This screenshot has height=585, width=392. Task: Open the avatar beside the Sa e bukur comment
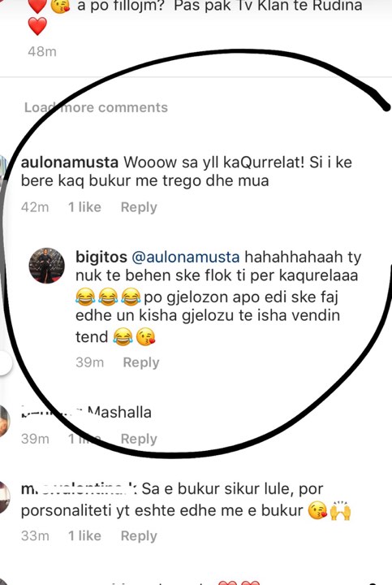pos(5,498)
